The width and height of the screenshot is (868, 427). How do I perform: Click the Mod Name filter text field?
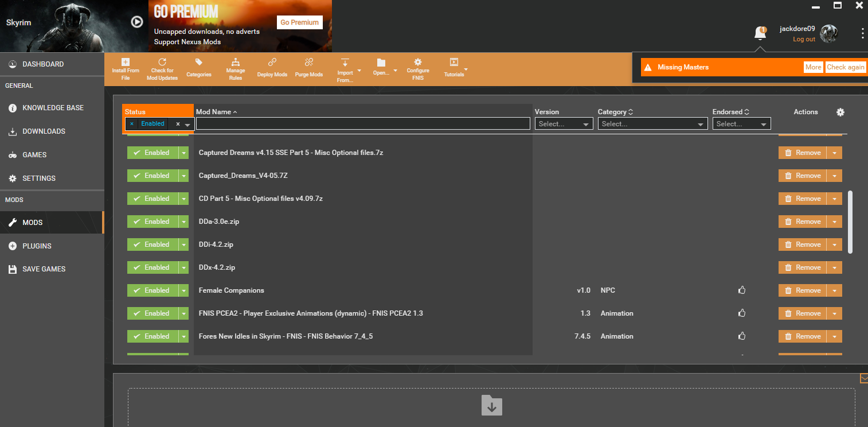[363, 123]
